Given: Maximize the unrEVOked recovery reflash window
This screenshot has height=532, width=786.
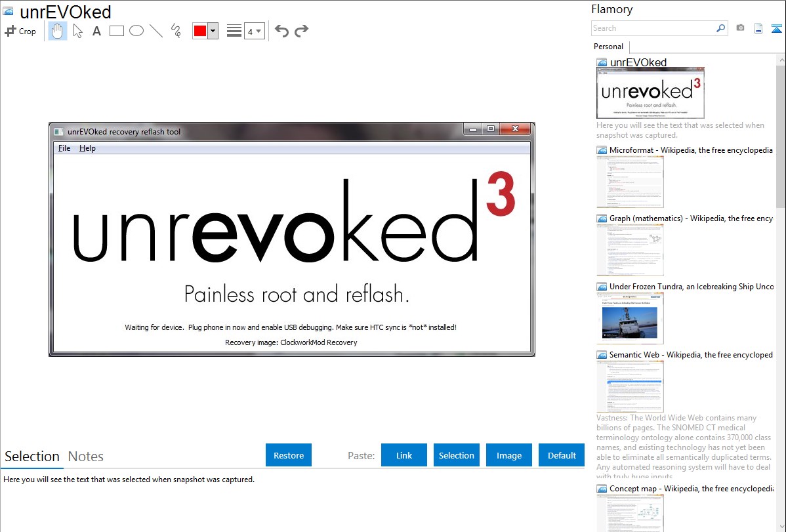Looking at the screenshot, I should pos(491,129).
